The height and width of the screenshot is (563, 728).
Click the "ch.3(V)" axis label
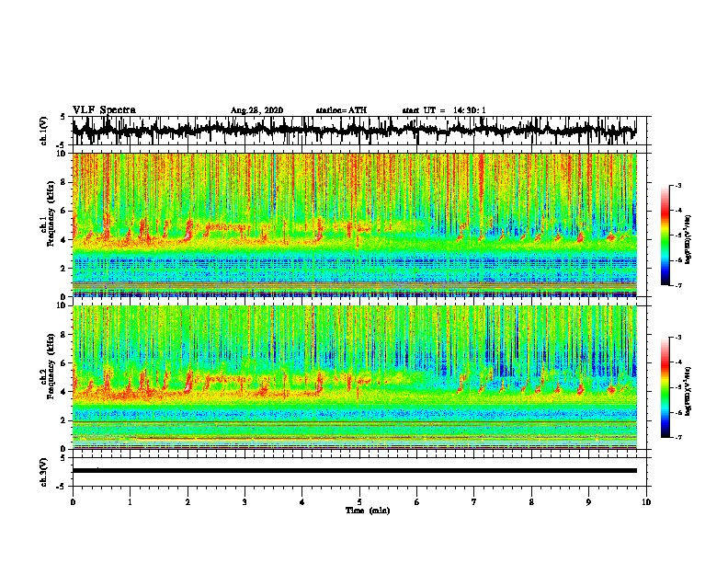[x=44, y=472]
